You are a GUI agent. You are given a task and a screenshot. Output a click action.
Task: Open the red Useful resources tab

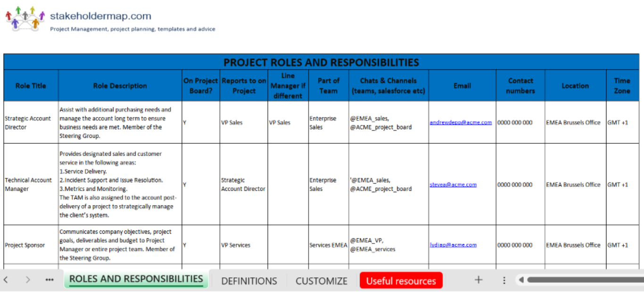[401, 281]
